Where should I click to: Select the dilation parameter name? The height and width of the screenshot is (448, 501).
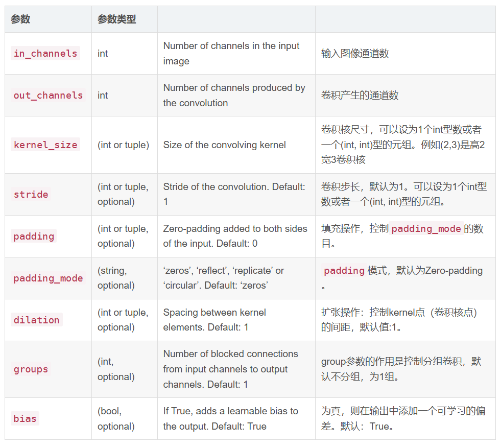click(36, 320)
